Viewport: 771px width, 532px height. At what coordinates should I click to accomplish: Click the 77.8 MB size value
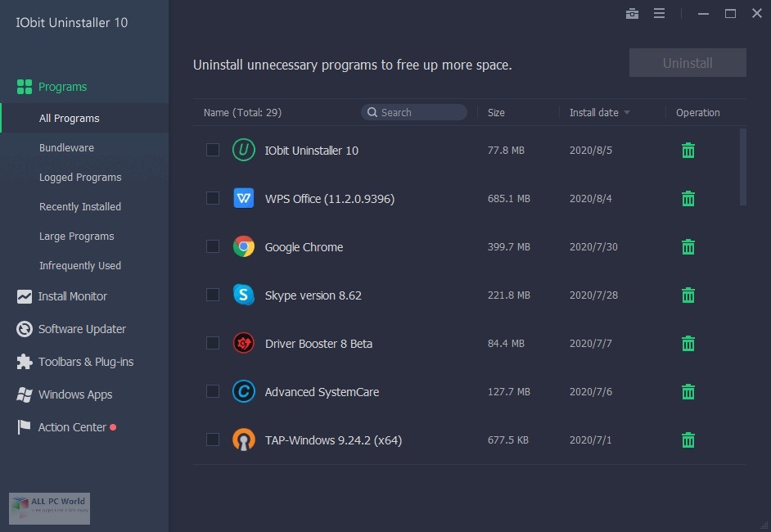pos(506,151)
